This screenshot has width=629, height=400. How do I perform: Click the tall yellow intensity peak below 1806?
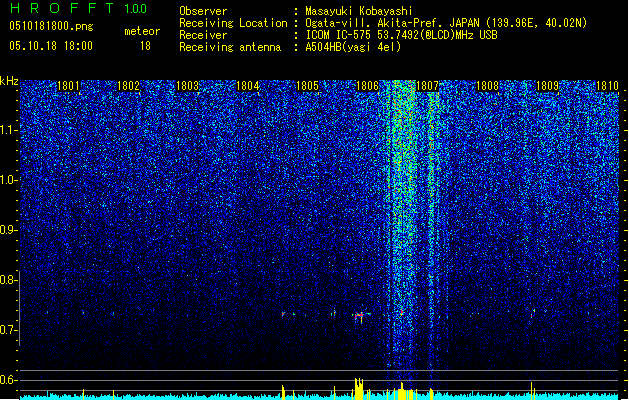[359, 388]
